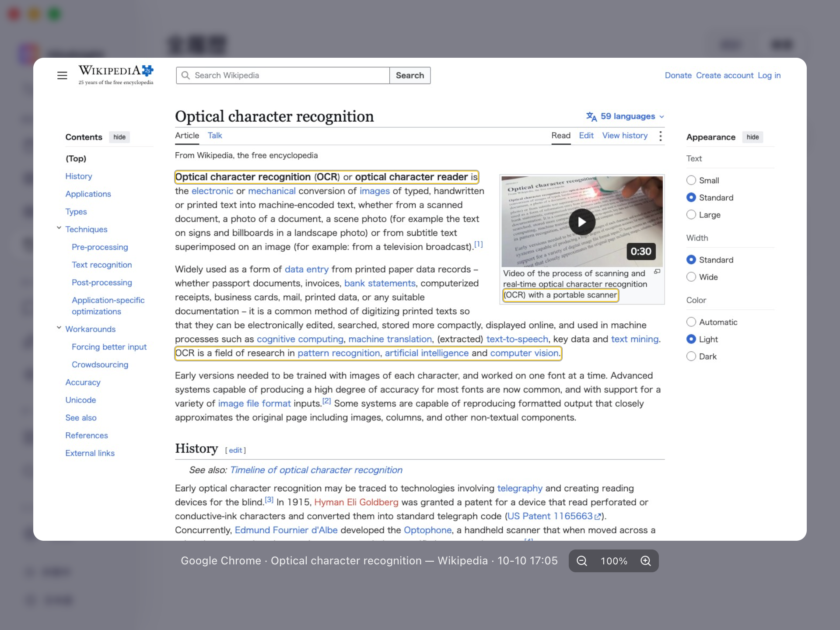Open the hamburger main menu icon
The image size is (840, 630).
pyautogui.click(x=62, y=75)
